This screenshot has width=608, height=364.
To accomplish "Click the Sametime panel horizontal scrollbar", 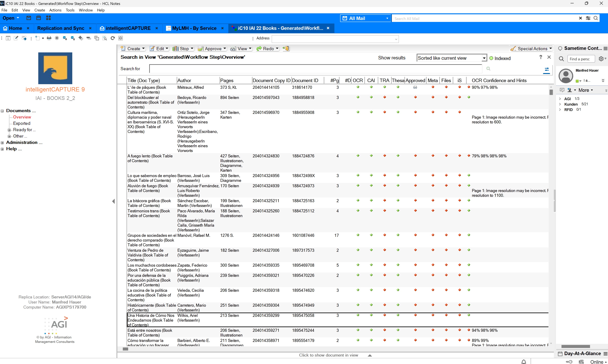I will click(575, 347).
